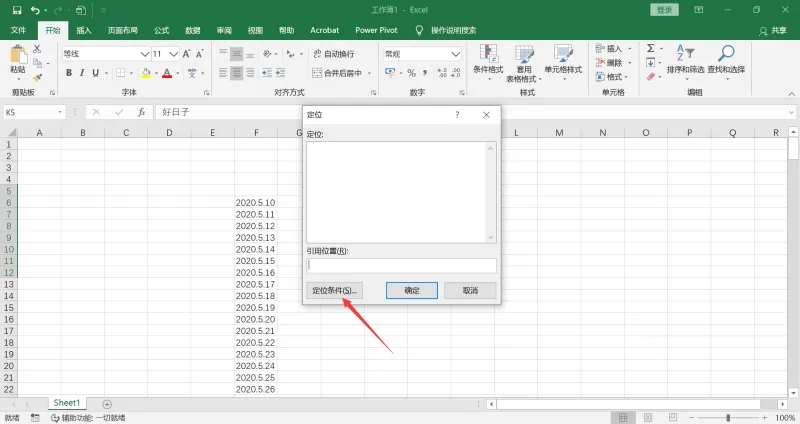Switch to the Power Pivot tab
Image resolution: width=800 pixels, height=424 pixels.
376,30
